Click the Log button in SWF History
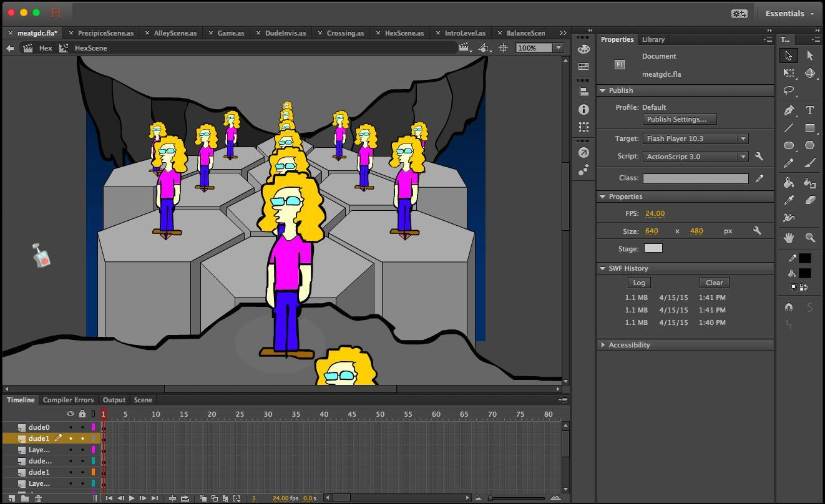Screen dimensions: 825x504 pyautogui.click(x=639, y=283)
